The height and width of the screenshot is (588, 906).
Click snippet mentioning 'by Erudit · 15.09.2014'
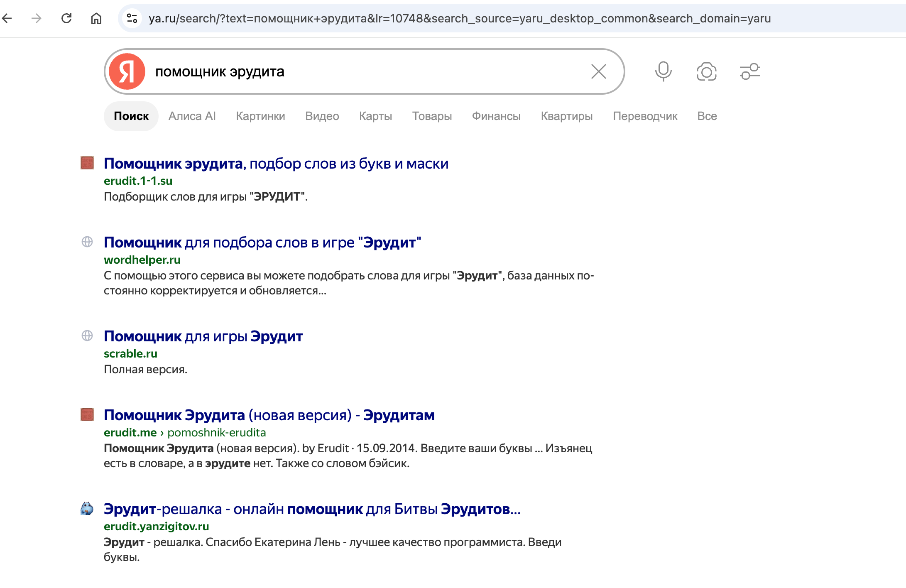point(348,456)
